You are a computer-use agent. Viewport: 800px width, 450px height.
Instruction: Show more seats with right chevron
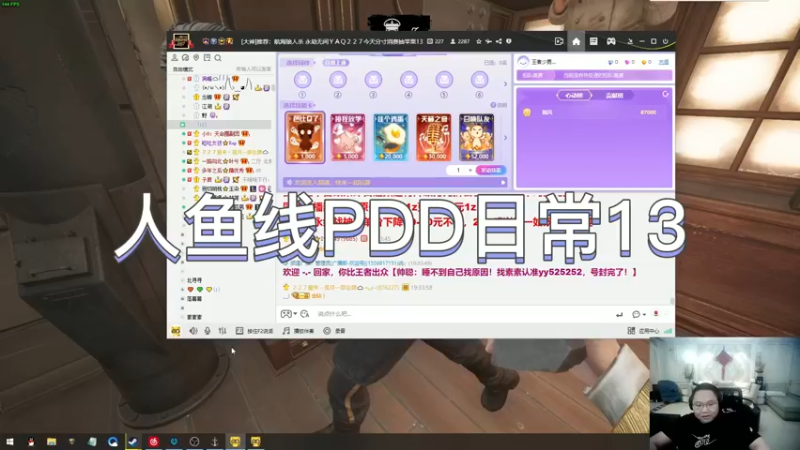click(506, 84)
